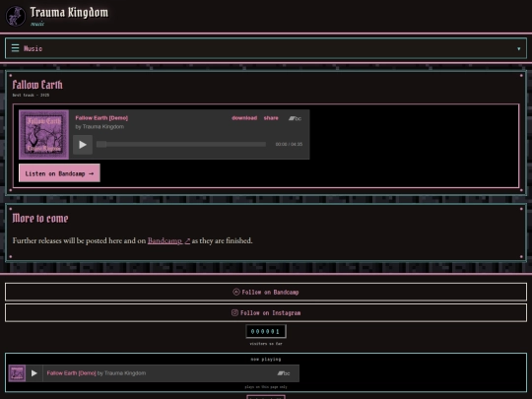Select the Music menu label
The width and height of the screenshot is (532, 399).
click(33, 48)
